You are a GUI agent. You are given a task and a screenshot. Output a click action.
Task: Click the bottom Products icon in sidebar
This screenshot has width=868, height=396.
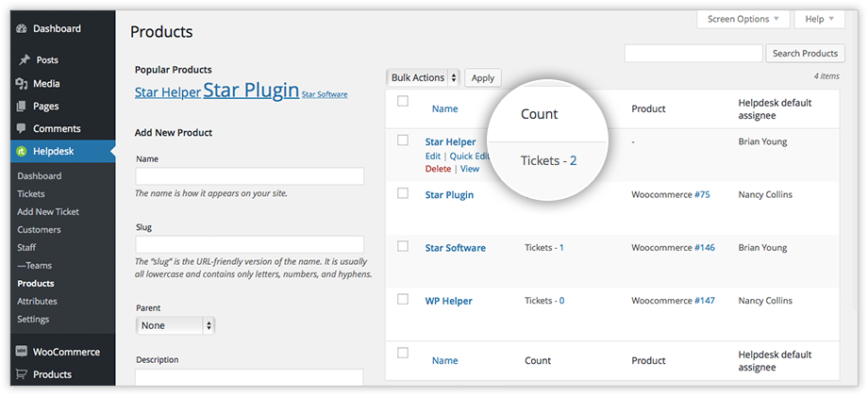pos(22,374)
